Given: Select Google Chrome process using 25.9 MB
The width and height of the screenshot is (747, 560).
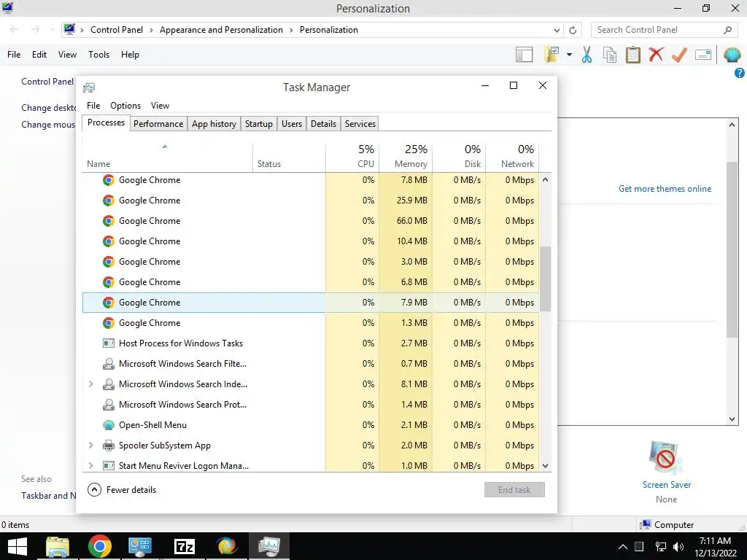Looking at the screenshot, I should pos(311,201).
